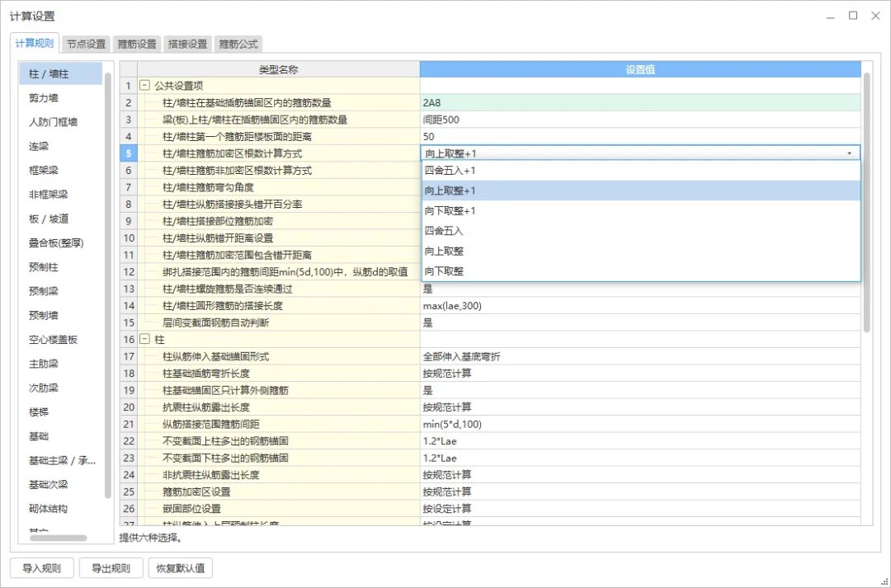Select 剪力墙 in the left list
The width and height of the screenshot is (891, 588).
pos(43,98)
